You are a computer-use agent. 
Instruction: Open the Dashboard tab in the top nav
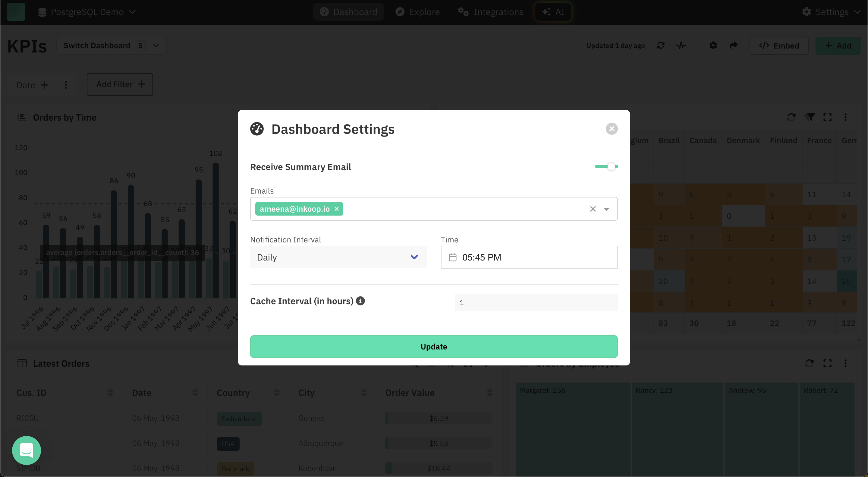click(x=348, y=12)
